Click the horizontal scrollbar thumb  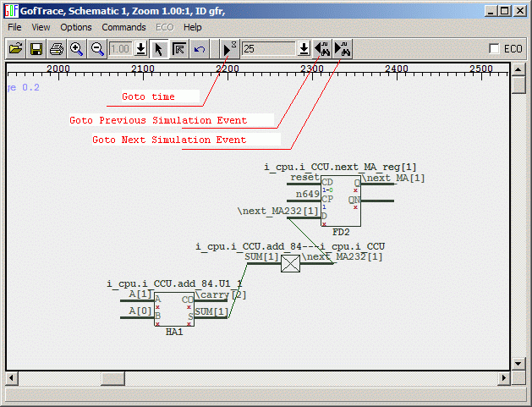pyautogui.click(x=113, y=377)
